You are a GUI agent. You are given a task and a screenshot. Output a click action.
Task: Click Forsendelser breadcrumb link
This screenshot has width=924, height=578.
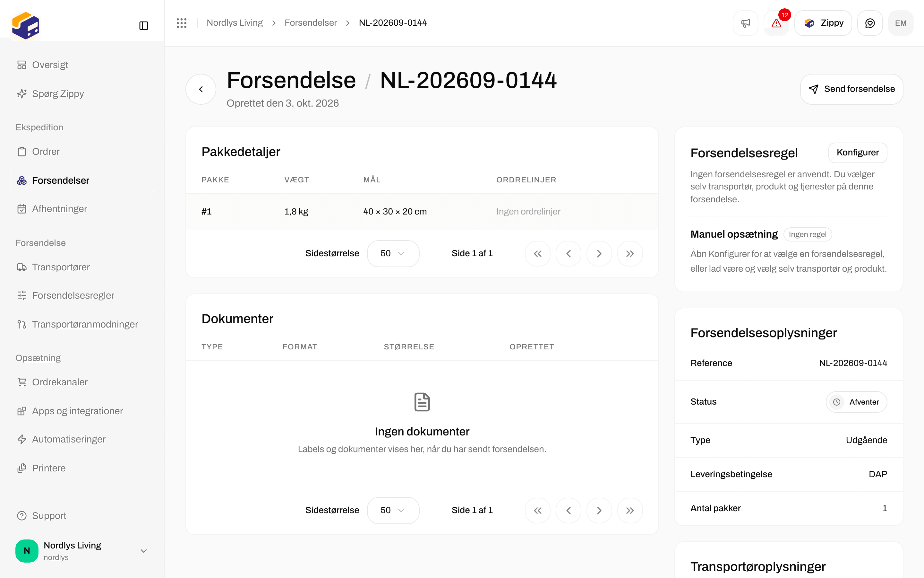point(311,23)
